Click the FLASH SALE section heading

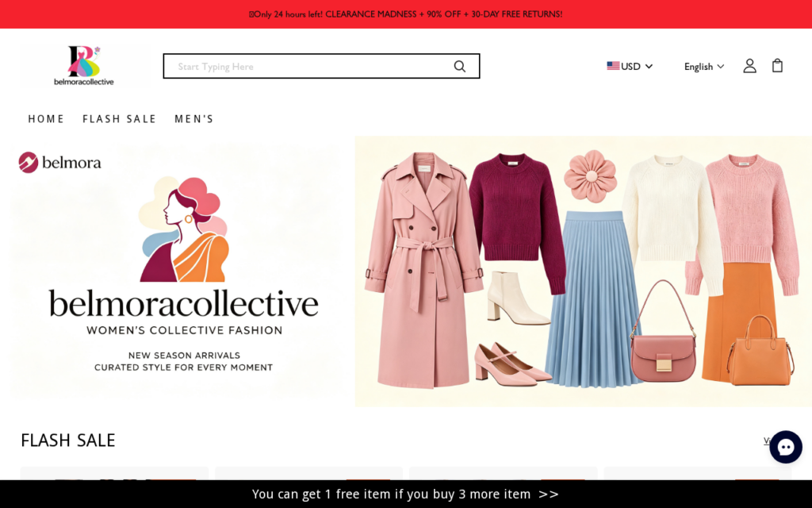[68, 440]
